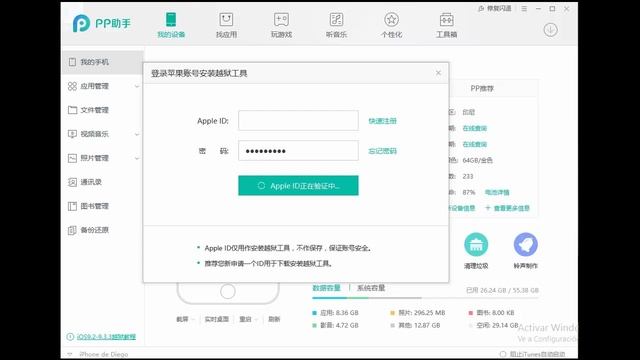Open the 工具箱 toolbox icon
This screenshot has height=360, width=640.
(447, 25)
